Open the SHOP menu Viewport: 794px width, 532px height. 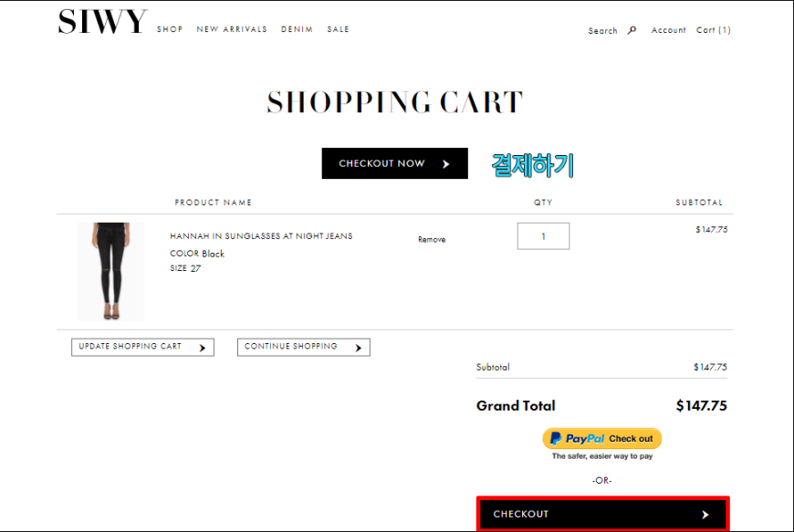coord(170,29)
